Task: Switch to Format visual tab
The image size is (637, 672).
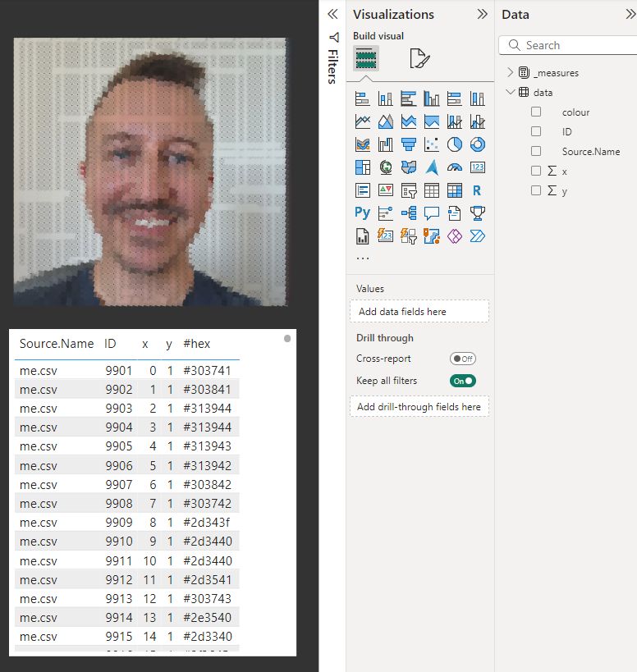Action: (419, 58)
